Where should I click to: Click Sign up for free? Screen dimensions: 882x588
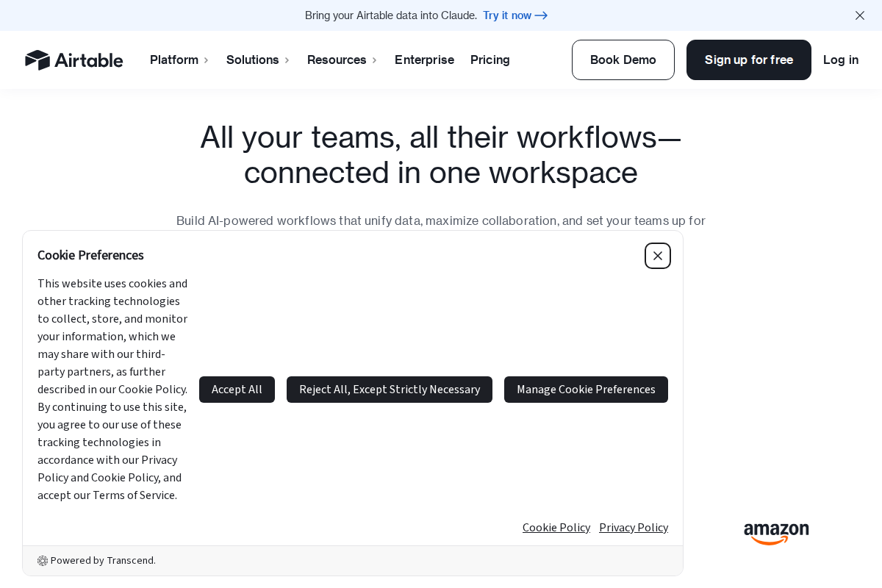(749, 60)
